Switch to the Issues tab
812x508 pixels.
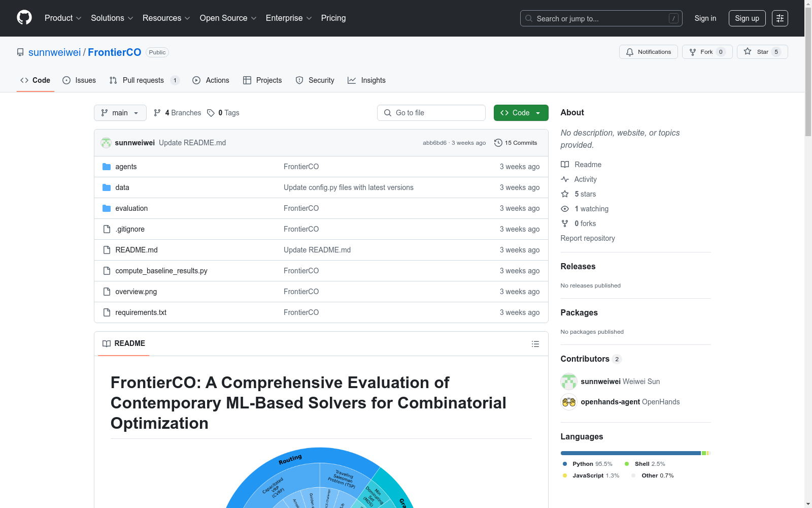pyautogui.click(x=79, y=80)
